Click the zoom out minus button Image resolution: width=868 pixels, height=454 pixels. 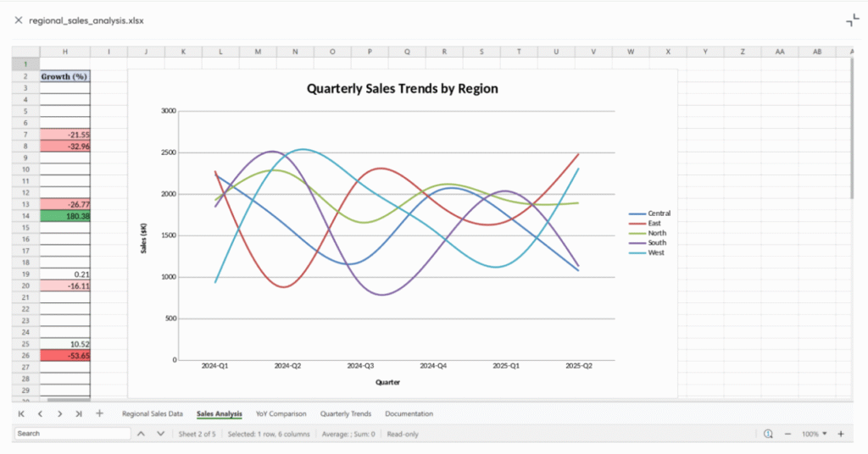(x=787, y=434)
